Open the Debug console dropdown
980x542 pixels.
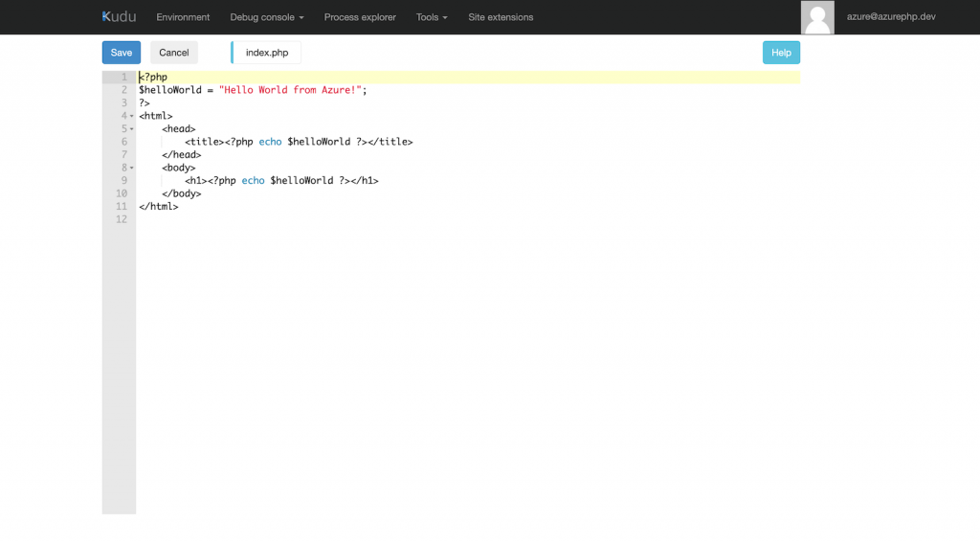(x=267, y=17)
